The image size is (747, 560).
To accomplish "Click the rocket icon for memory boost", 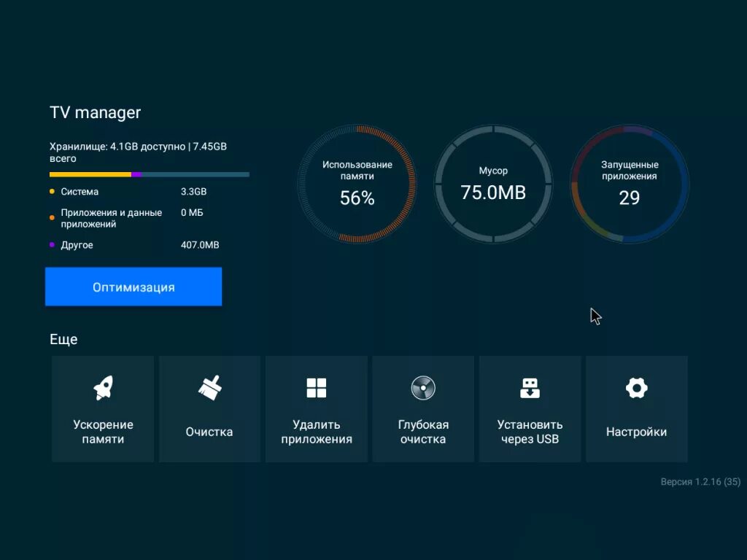I will (103, 388).
